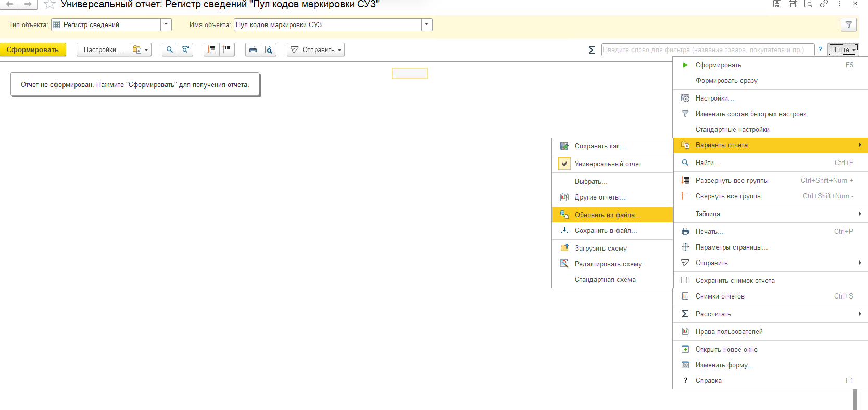Image resolution: width=868 pixels, height=410 pixels.
Task: Navigate back with left arrow
Action: (9, 4)
